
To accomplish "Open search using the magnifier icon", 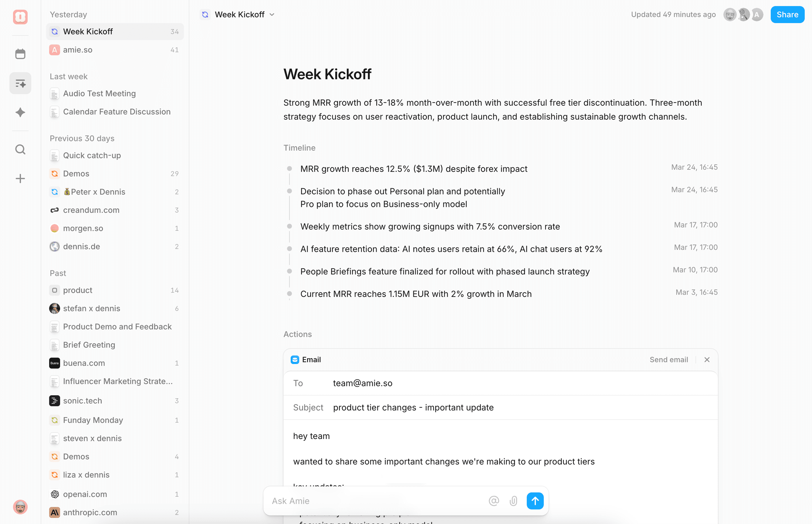I will tap(20, 149).
